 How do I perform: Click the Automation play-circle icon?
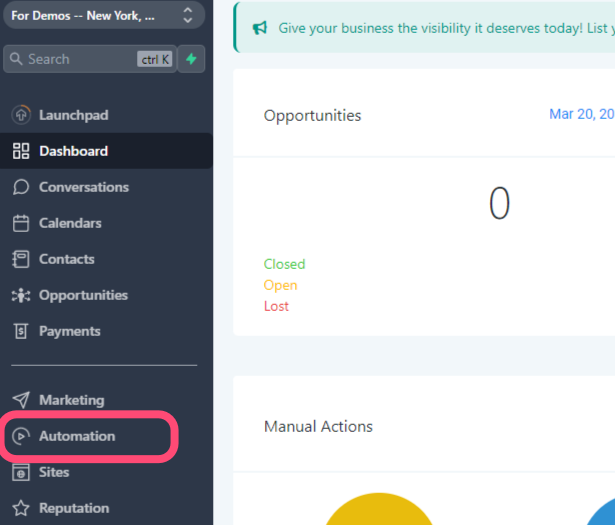coord(21,436)
